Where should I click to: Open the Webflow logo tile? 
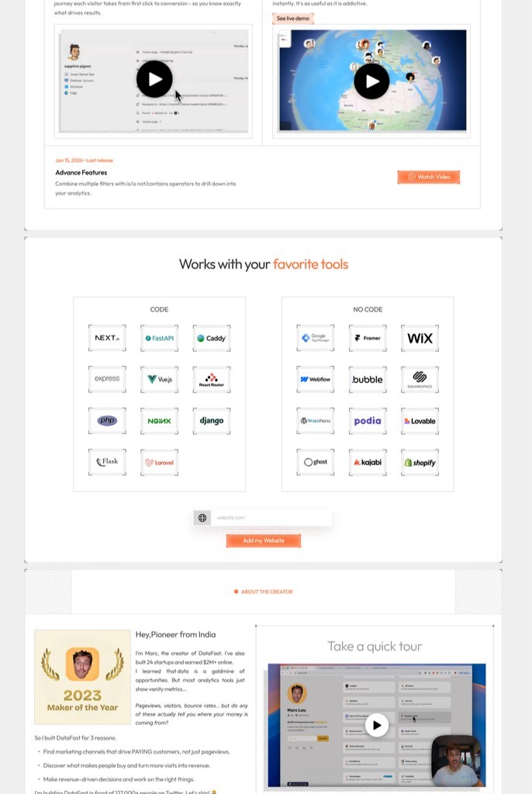pos(315,379)
